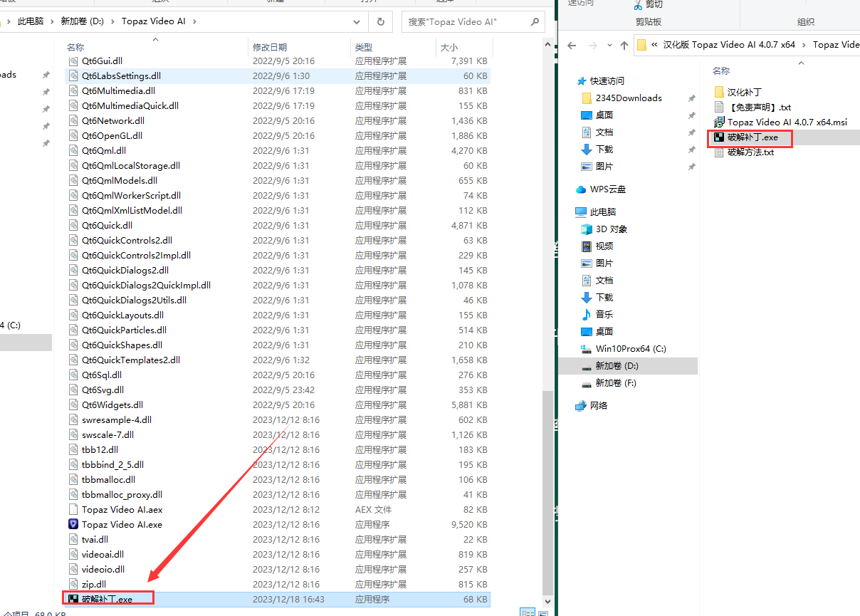Select the 此电脑 breadcrumb in the left address bar
The image size is (860, 616).
[x=31, y=21]
